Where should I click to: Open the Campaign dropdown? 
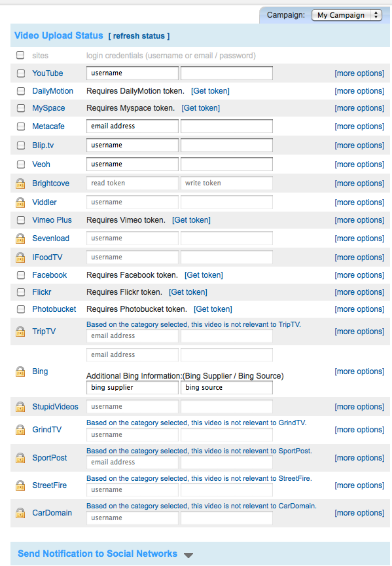click(x=347, y=15)
